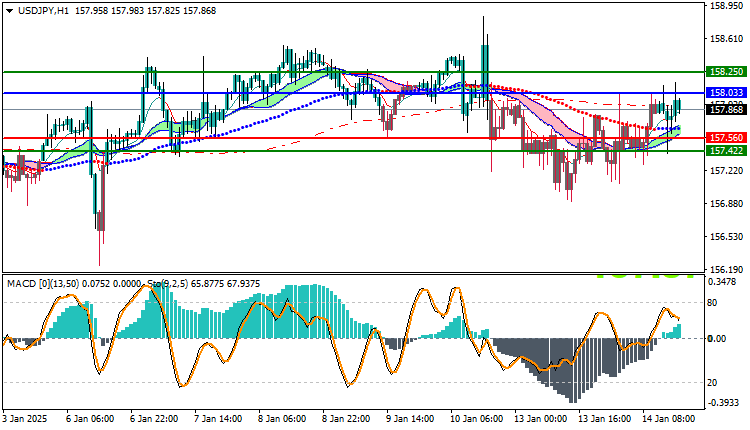Click the Sto(9,2,5) stochastic label values
The height and width of the screenshot is (430, 750).
coord(204,284)
